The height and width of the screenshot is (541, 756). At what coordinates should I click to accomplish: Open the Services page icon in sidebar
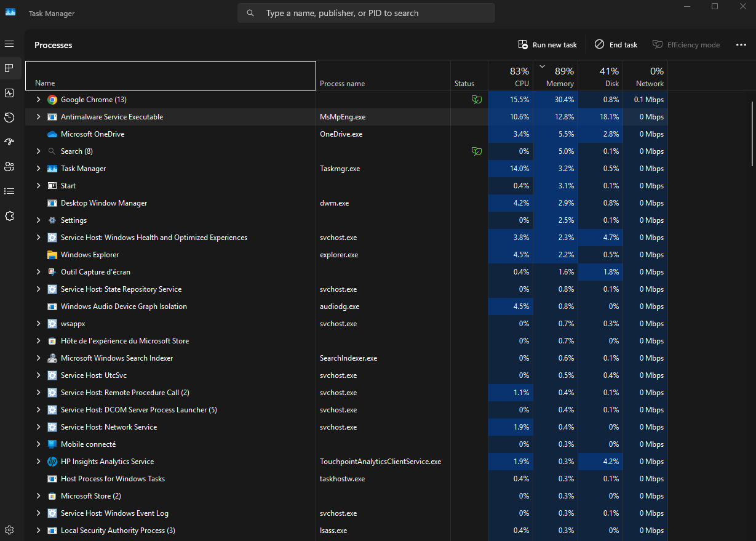coord(9,216)
